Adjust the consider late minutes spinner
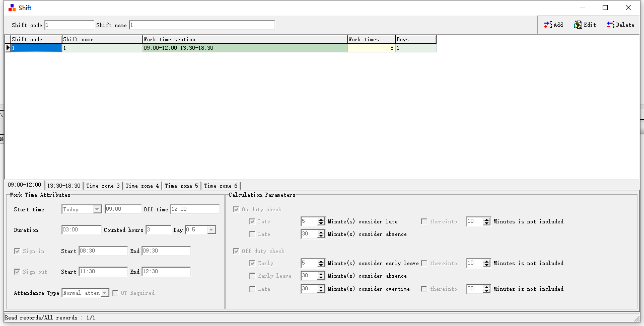 pyautogui.click(x=321, y=221)
